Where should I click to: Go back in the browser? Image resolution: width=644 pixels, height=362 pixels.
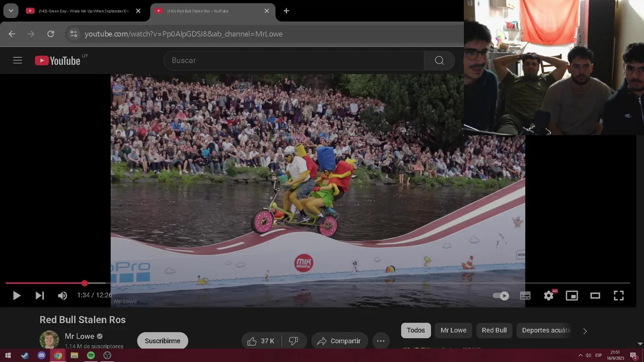tap(12, 34)
